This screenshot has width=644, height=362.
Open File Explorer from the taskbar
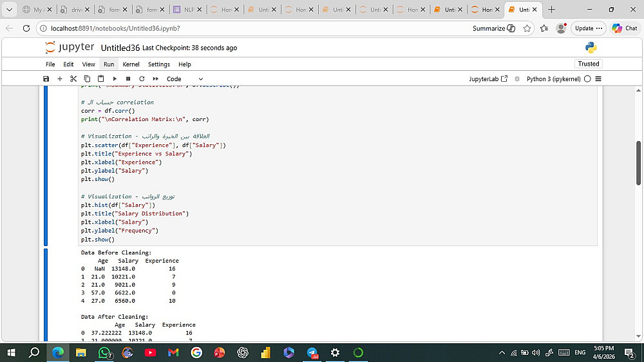81,352
